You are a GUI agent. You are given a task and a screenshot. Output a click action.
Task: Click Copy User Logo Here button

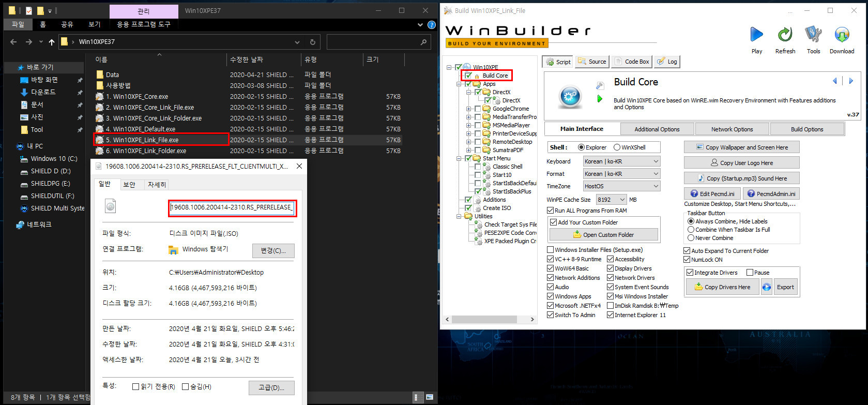click(x=742, y=163)
